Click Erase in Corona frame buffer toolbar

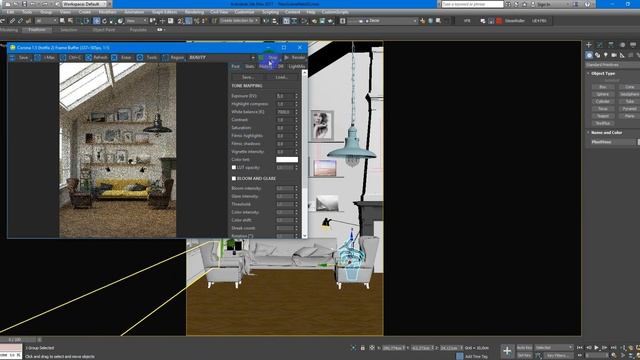point(122,58)
